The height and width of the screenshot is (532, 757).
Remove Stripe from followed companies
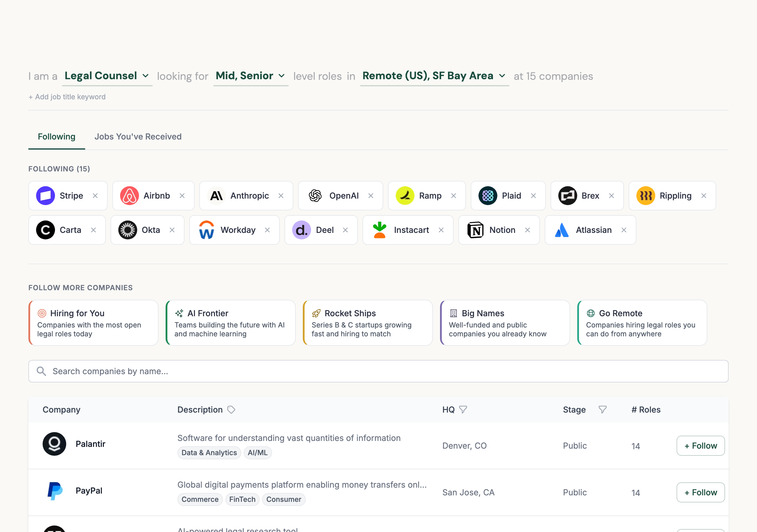(x=95, y=195)
